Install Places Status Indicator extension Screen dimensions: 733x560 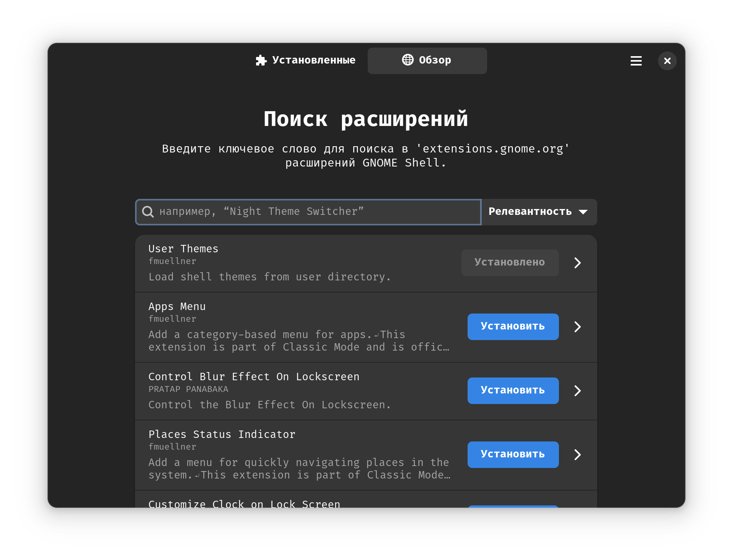pyautogui.click(x=513, y=454)
